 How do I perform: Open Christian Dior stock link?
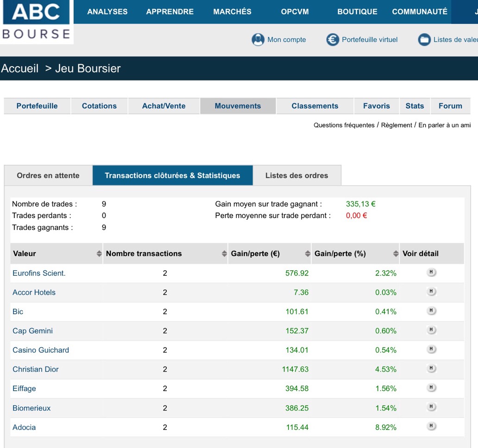35,369
